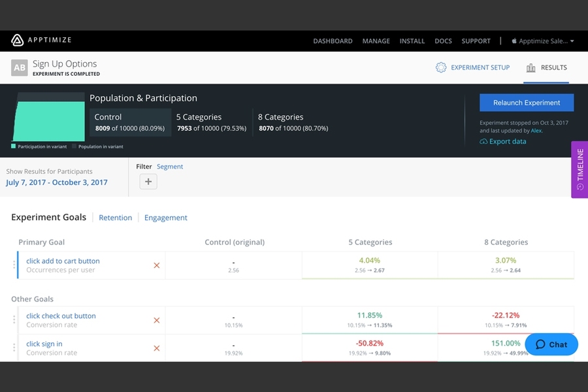
Task: Open the Dashboard nav item
Action: pyautogui.click(x=333, y=41)
